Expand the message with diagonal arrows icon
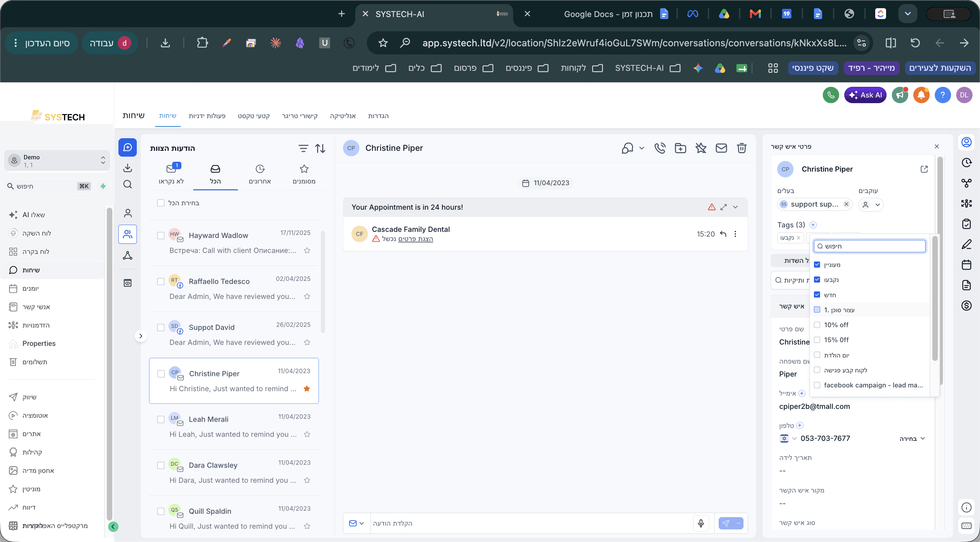 (x=723, y=207)
